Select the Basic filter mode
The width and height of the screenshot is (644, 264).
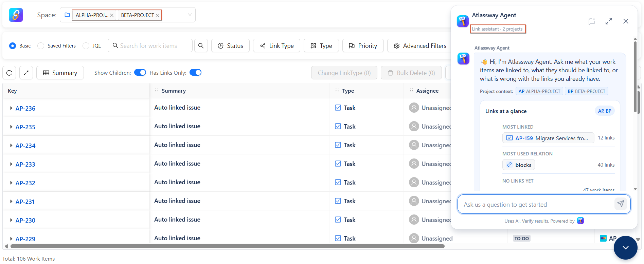pos(13,46)
